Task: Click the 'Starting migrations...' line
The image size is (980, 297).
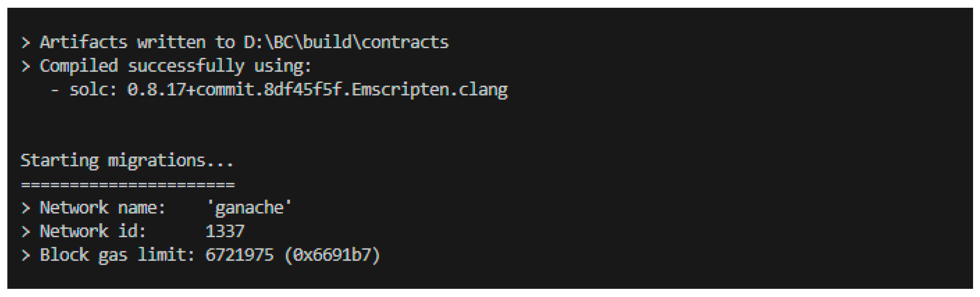Action: click(127, 161)
